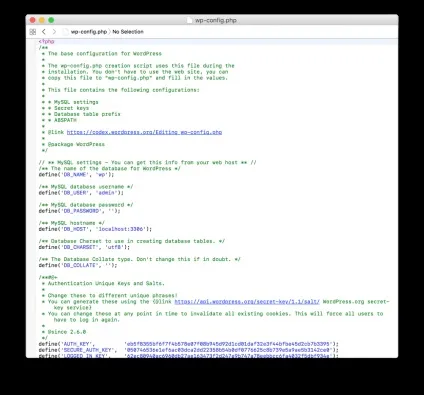424x395 pixels.
Task: Click the 'MySQL hostname' comment
Action: [x=72, y=223]
